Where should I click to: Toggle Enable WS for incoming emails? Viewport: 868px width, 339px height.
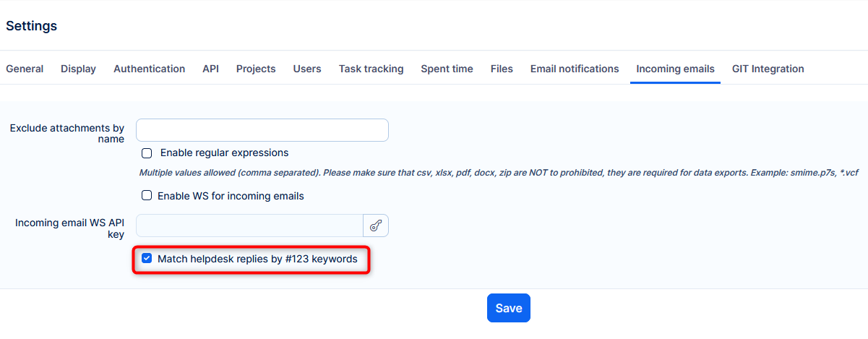pyautogui.click(x=147, y=196)
